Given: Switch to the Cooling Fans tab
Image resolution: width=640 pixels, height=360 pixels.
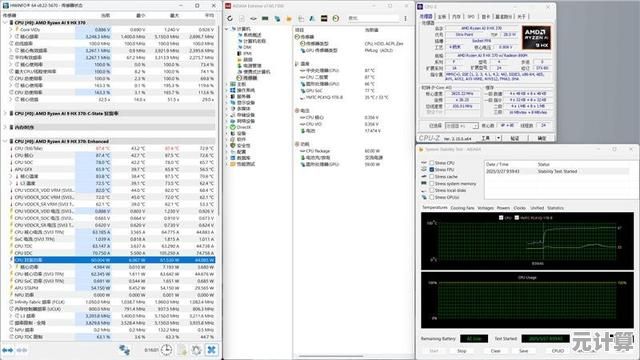Looking at the screenshot, I should pos(462,208).
